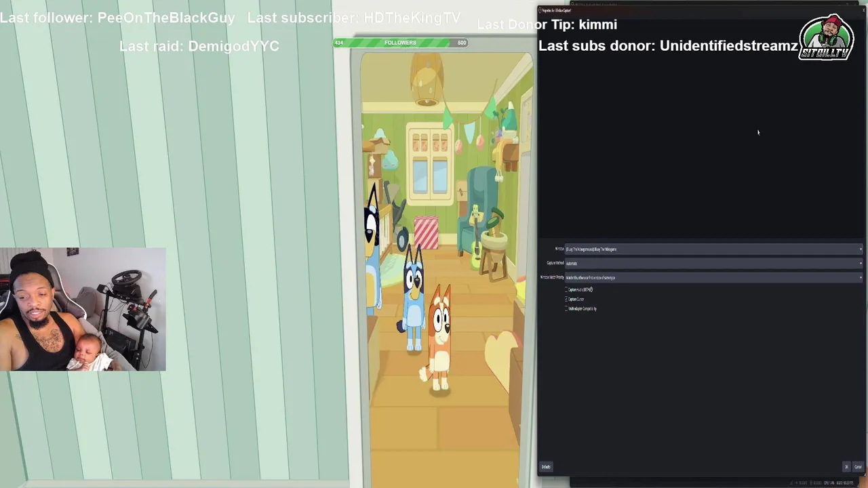Confirm the properties with the OK button
868x488 pixels.
[846, 467]
